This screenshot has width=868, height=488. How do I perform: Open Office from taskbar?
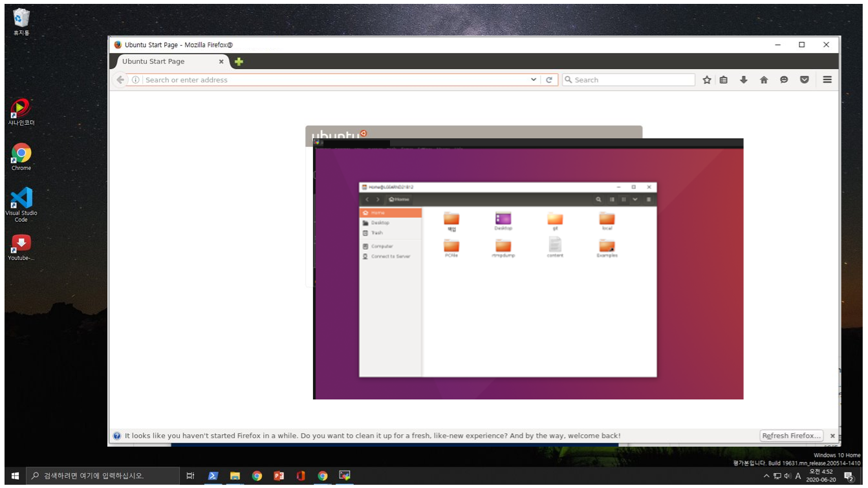[301, 476]
